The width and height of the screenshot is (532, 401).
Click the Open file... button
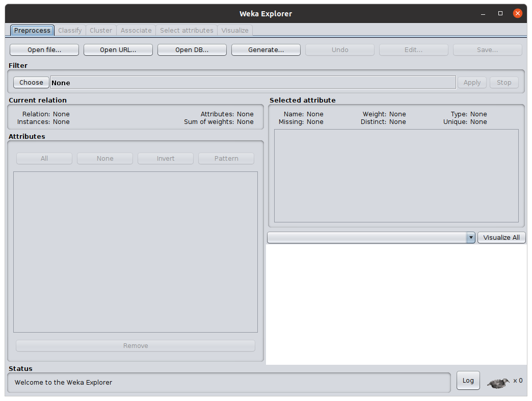pos(44,50)
